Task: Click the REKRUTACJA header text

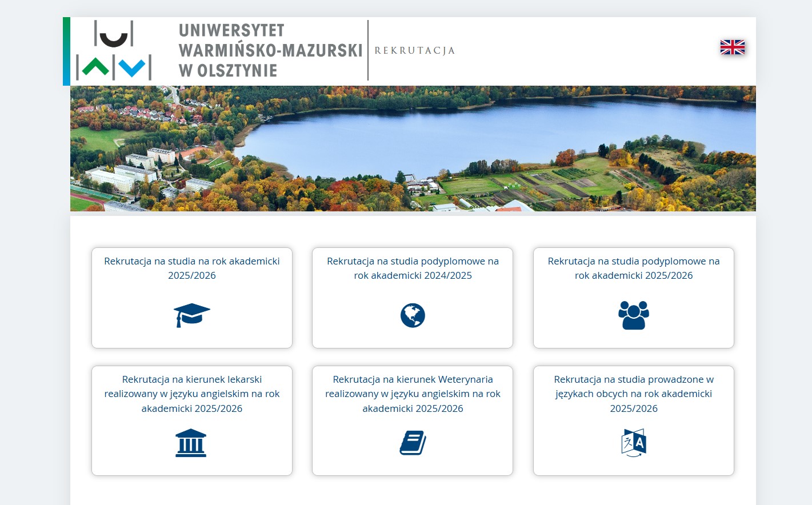Action: click(x=415, y=50)
